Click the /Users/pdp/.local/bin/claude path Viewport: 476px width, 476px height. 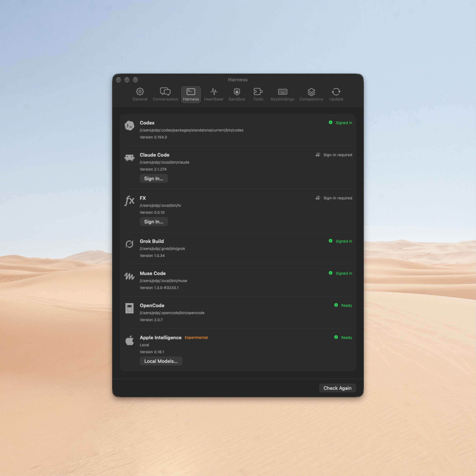(x=165, y=162)
